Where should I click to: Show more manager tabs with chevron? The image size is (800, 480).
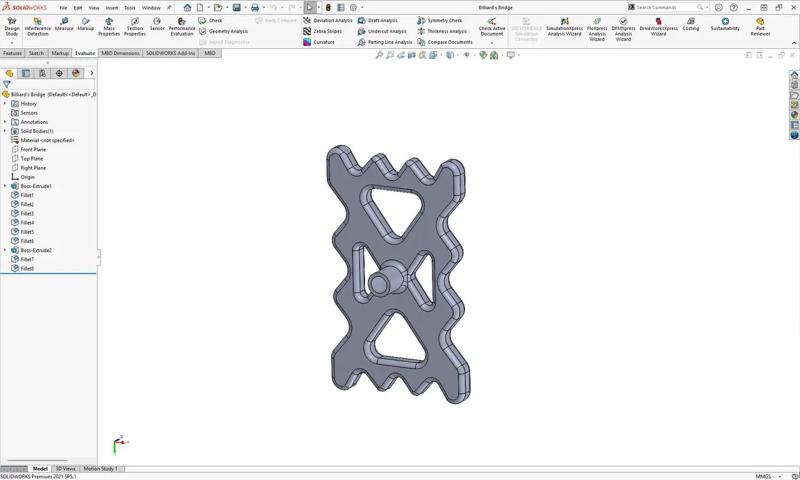(92, 73)
